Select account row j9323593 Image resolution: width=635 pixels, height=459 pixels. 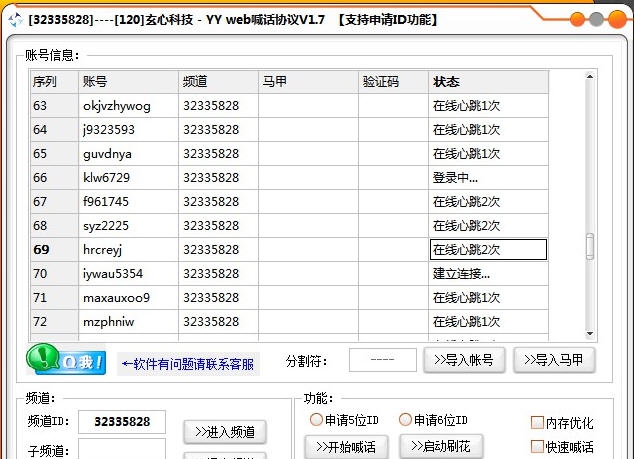pos(290,130)
